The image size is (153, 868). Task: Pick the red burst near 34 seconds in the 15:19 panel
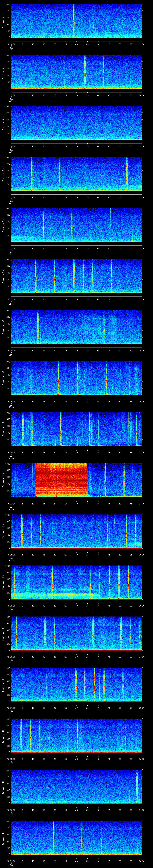(x=85, y=74)
